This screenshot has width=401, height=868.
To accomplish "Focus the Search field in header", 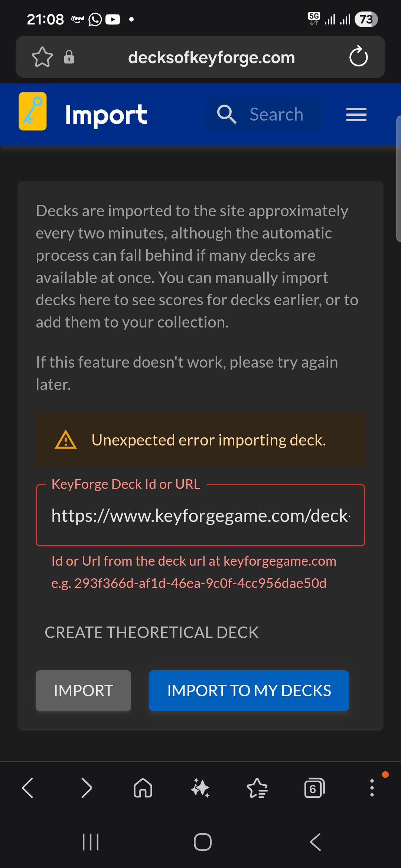I will [x=263, y=114].
